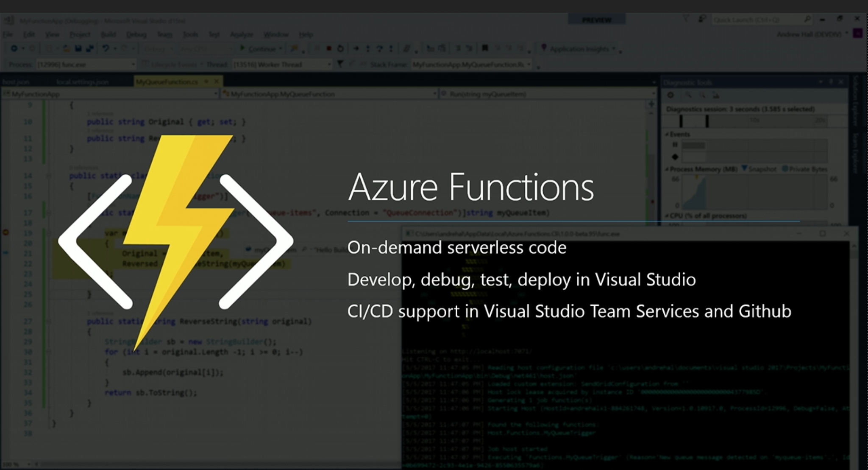Open Diagnostic Tools settings gear

click(x=670, y=95)
